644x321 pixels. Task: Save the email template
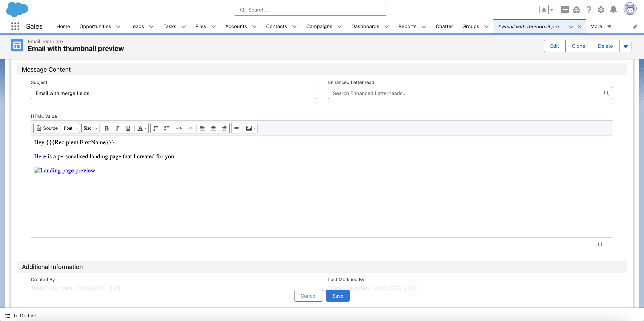(x=338, y=295)
